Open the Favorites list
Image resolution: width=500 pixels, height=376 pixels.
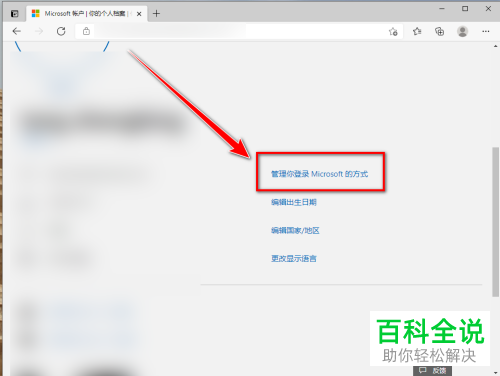pos(417,32)
